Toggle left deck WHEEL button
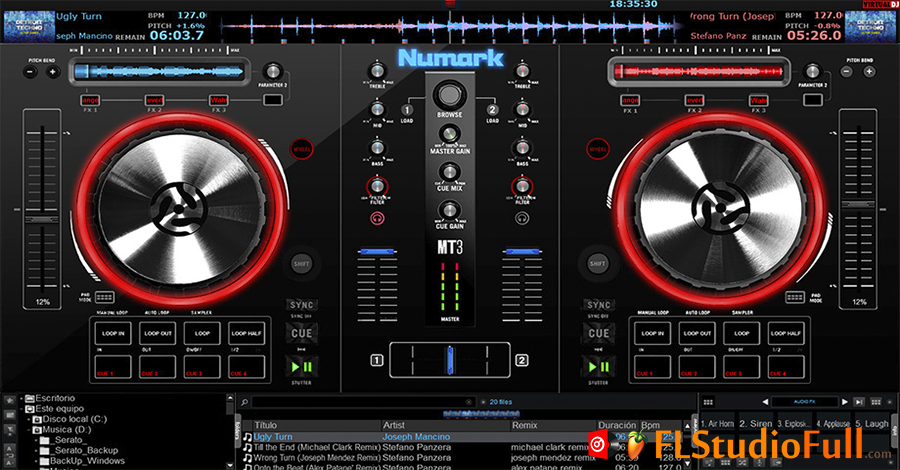This screenshot has height=470, width=900. pos(301,149)
